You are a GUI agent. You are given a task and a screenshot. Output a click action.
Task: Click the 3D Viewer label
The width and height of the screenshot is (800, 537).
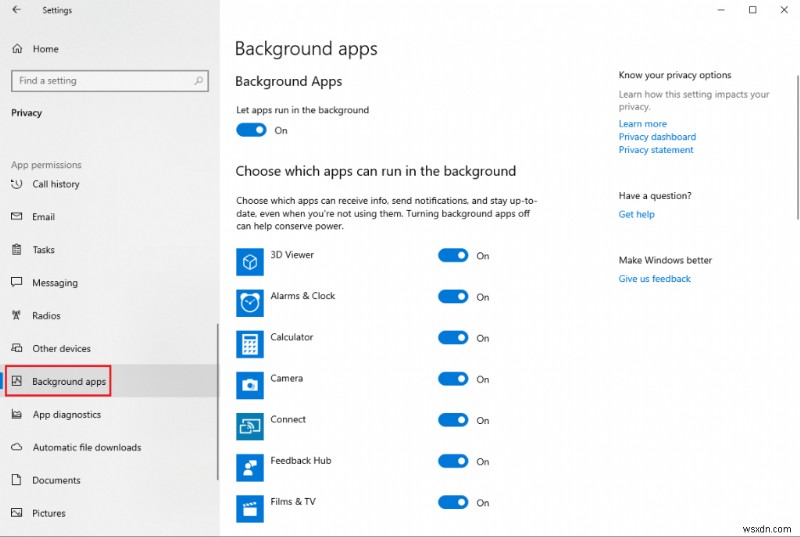click(292, 254)
